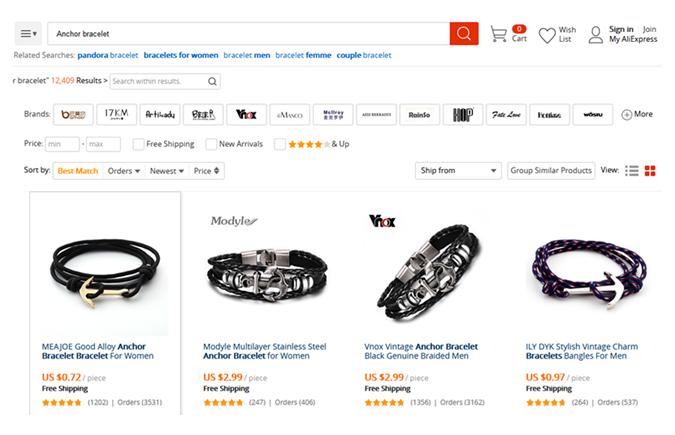This screenshot has height=435, width=675.
Task: Open the shopping cart
Action: [498, 34]
